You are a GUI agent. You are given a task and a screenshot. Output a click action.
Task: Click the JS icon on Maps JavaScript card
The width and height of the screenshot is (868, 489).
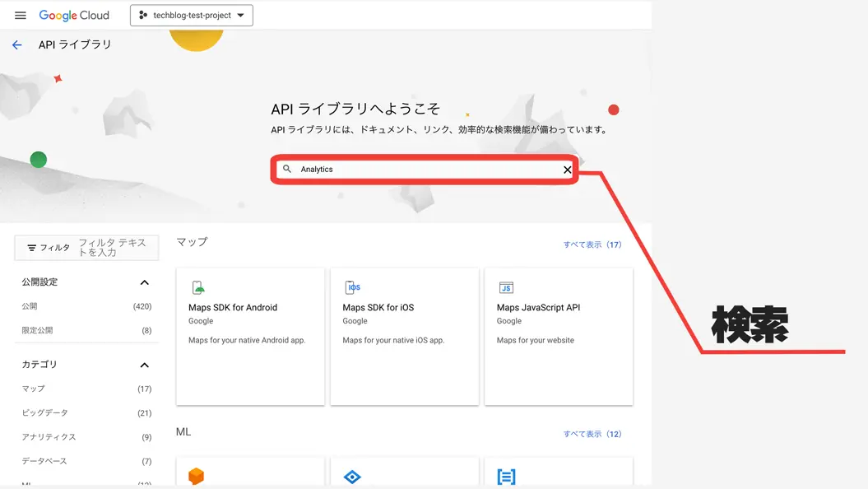(506, 287)
